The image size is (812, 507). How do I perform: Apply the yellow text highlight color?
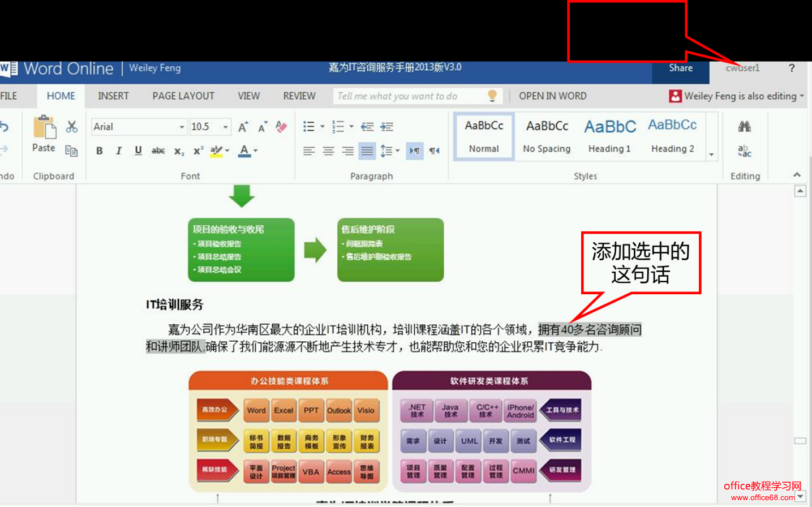[216, 151]
